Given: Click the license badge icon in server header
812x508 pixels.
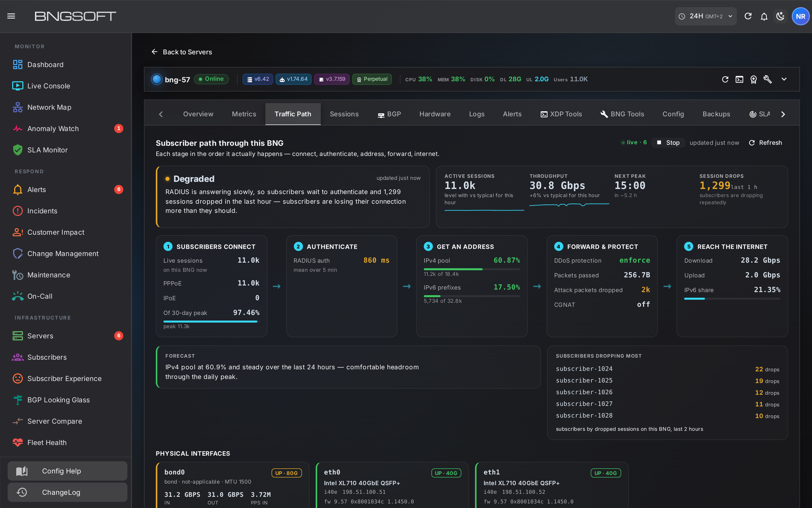Looking at the screenshot, I should coord(754,79).
